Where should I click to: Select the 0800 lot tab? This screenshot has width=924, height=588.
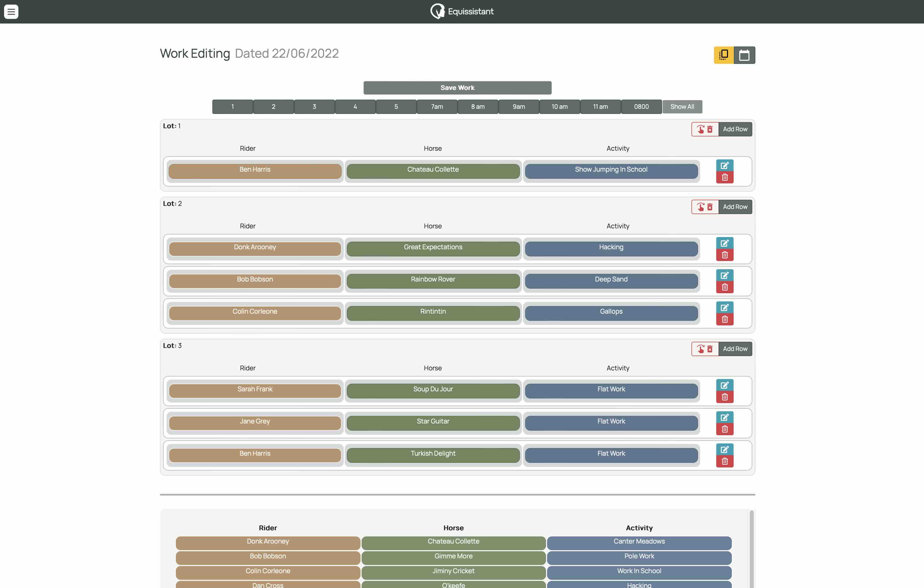641,107
